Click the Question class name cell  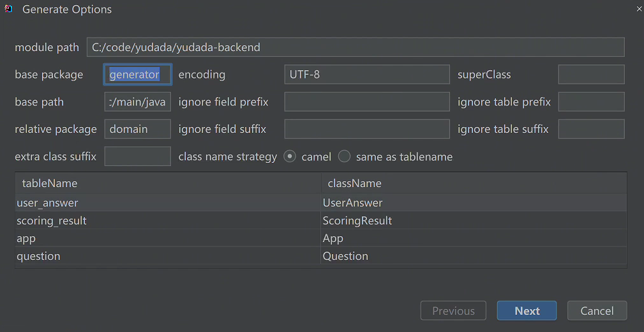point(474,256)
